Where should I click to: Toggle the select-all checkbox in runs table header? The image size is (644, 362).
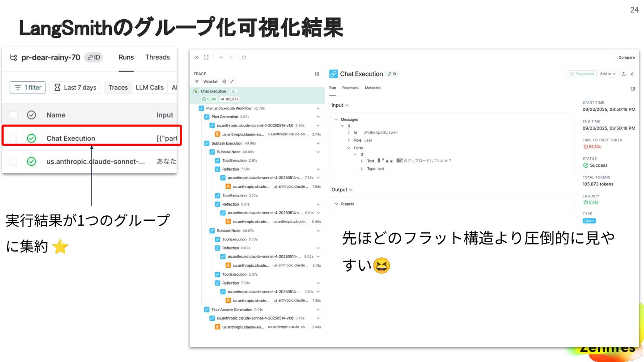coord(13,115)
